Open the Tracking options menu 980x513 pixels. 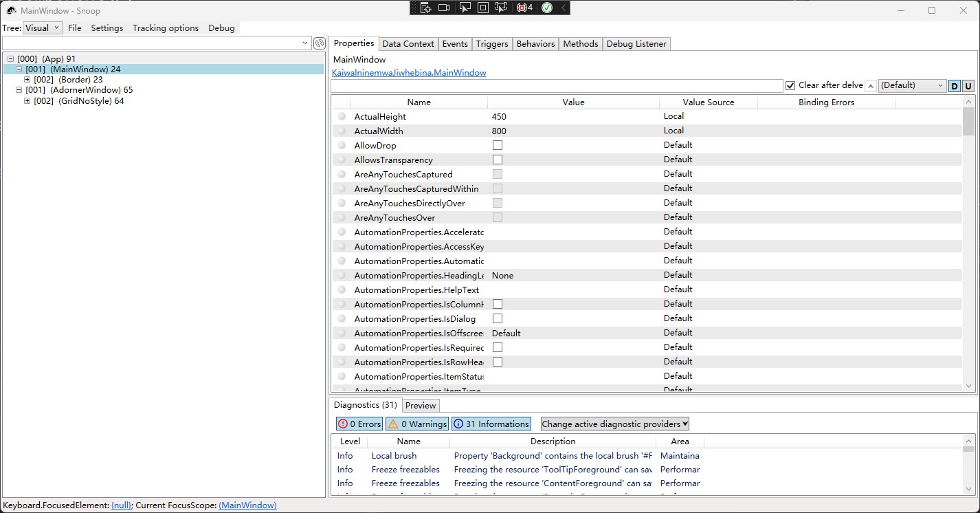(165, 28)
